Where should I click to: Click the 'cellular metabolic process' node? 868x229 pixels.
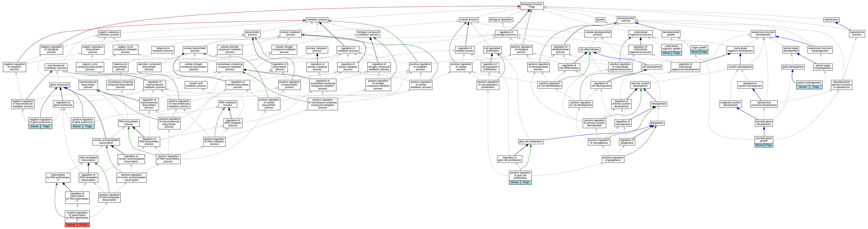pos(290,33)
